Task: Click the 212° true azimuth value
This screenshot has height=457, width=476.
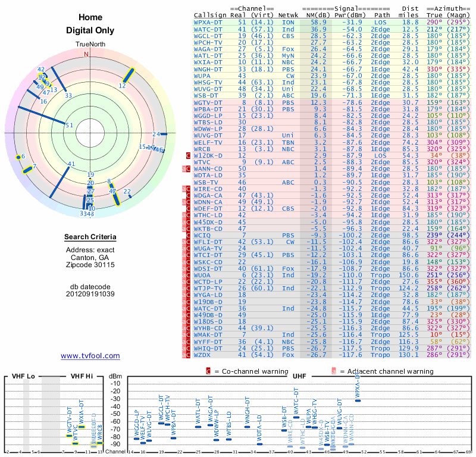Action: [x=434, y=29]
